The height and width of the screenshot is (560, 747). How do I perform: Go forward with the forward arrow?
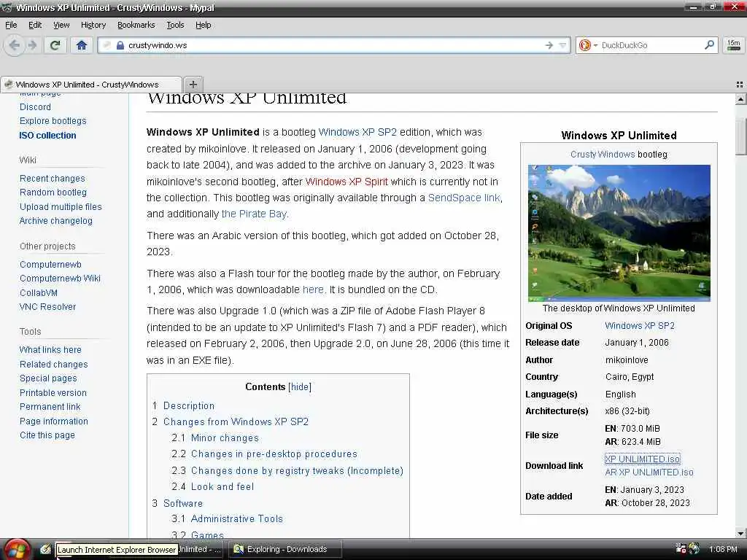pos(32,46)
